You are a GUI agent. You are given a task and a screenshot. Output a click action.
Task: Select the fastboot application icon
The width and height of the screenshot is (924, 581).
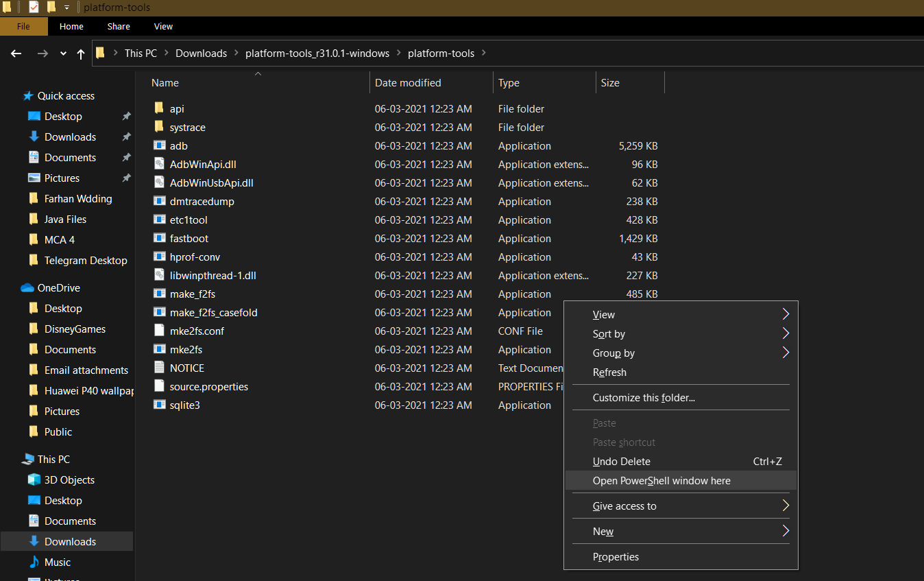point(159,239)
